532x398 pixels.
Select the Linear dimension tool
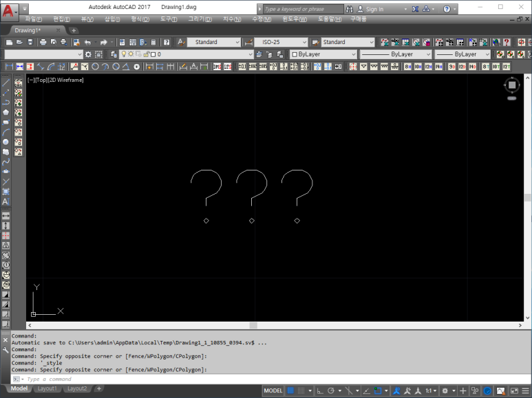point(9,67)
